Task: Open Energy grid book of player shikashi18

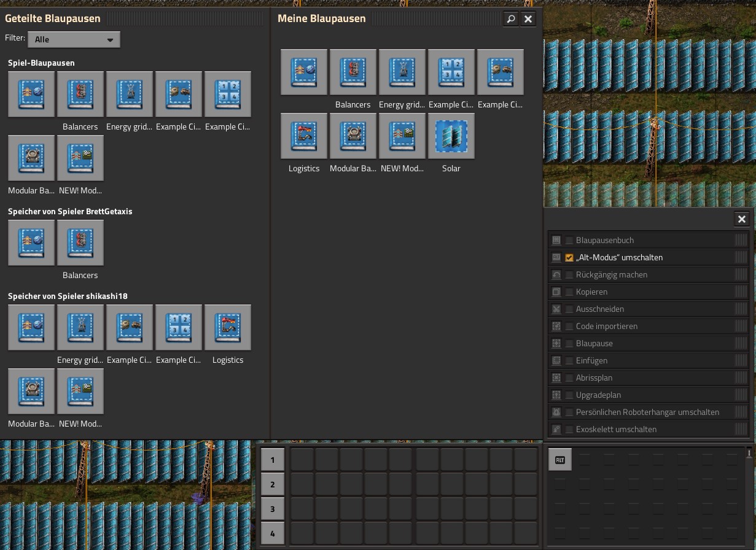Action: 80,327
